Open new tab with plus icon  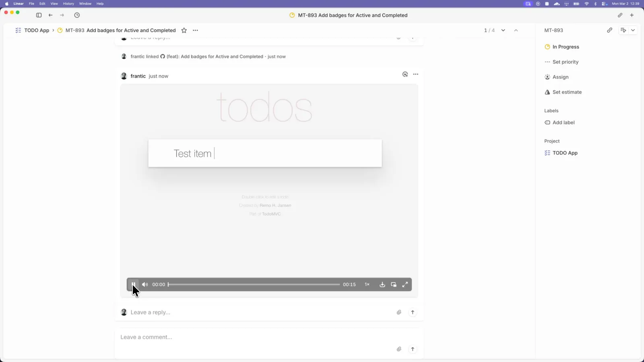[x=632, y=15]
